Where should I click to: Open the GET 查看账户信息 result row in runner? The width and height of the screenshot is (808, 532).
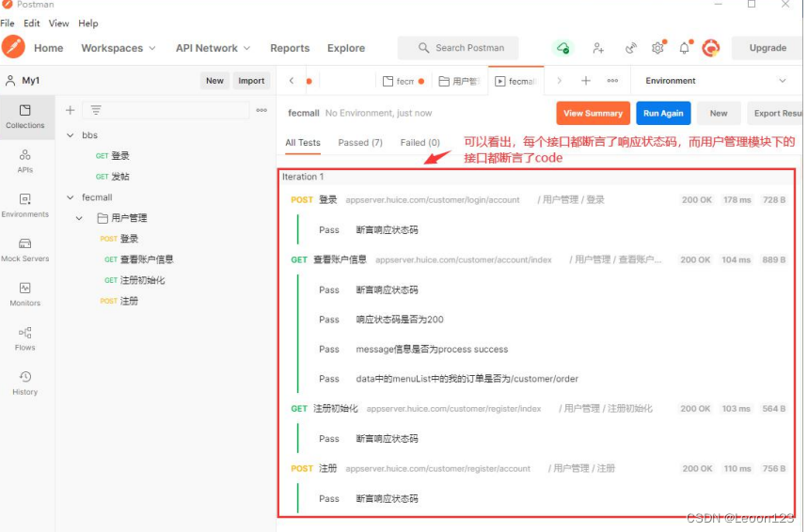click(x=537, y=259)
